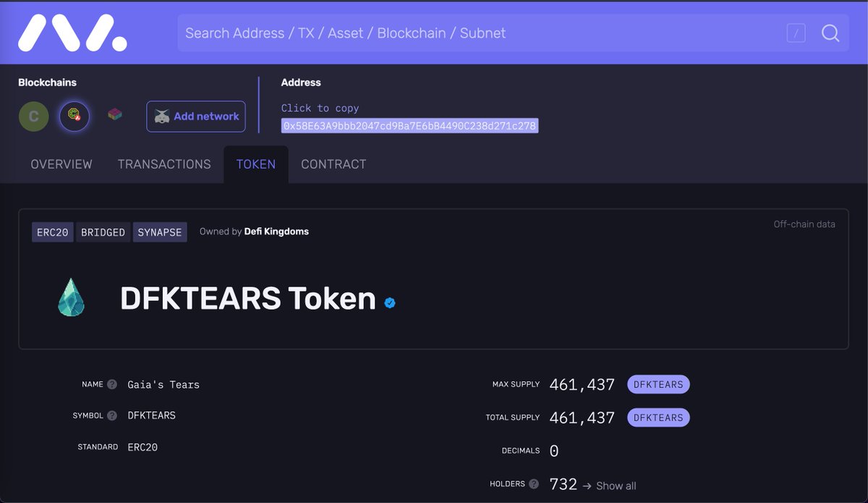Click the help icon next to HOLDERS
Image resolution: width=868 pixels, height=503 pixels.
534,483
